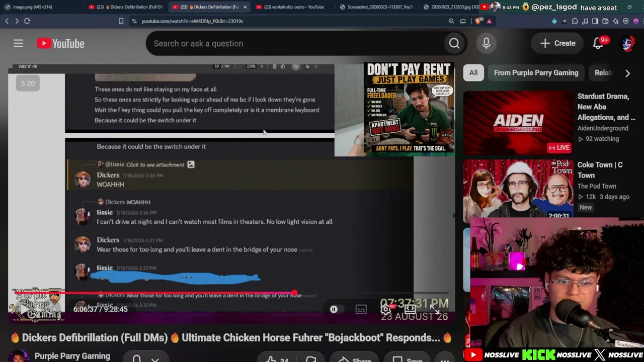Open the browser extensions puzzle icon

click(x=575, y=21)
